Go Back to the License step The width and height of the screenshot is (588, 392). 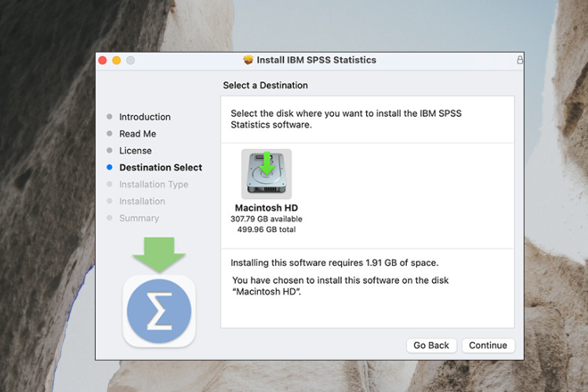pos(431,345)
